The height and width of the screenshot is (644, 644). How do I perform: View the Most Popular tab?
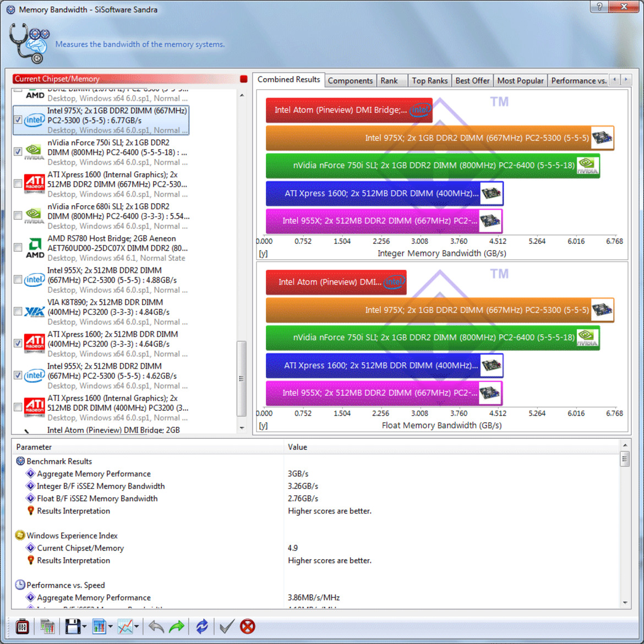[520, 81]
